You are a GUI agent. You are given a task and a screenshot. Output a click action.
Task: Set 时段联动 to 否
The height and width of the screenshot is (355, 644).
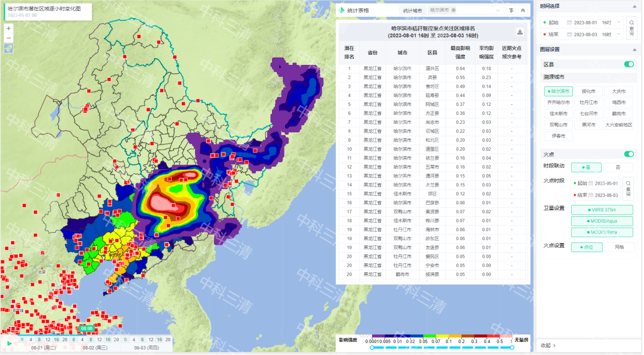(618, 167)
